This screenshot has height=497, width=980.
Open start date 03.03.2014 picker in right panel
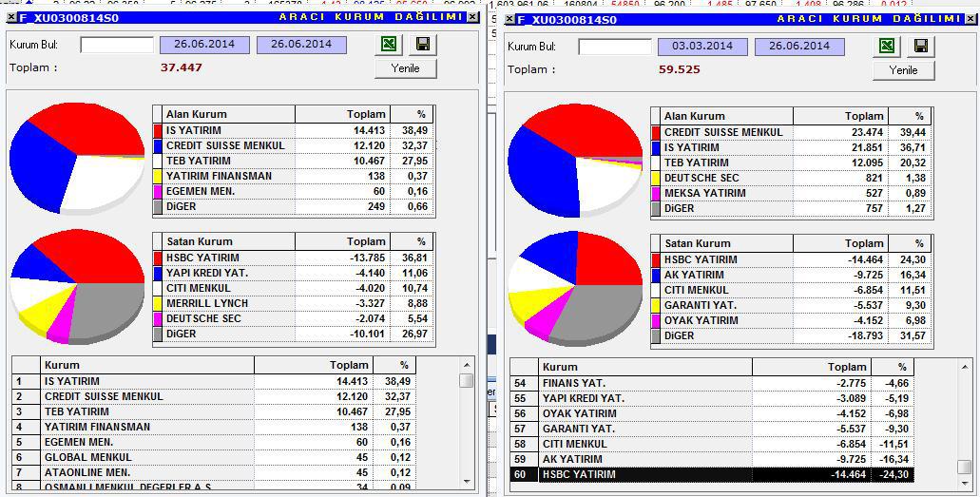click(x=702, y=47)
